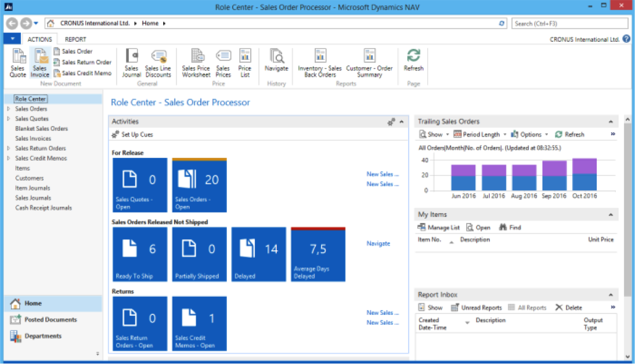Refresh the page with the Refresh icon
This screenshot has height=364, width=635.
coord(413,63)
